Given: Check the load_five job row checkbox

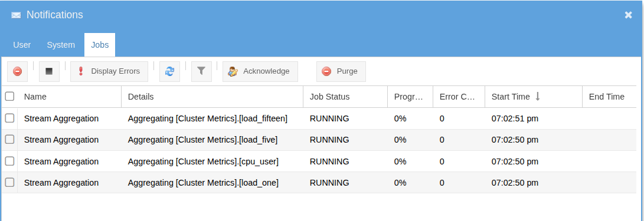Looking at the screenshot, I should [x=9, y=140].
